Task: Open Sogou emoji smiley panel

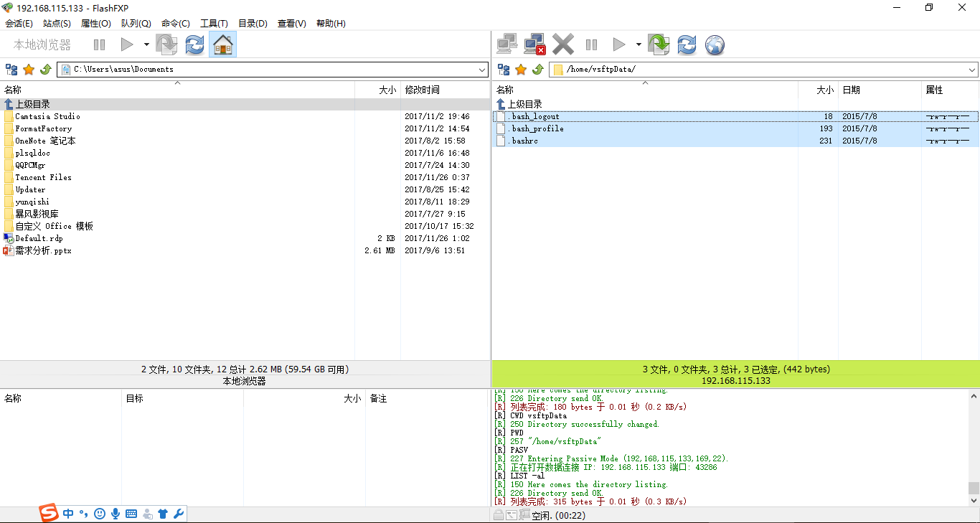Action: [x=100, y=514]
